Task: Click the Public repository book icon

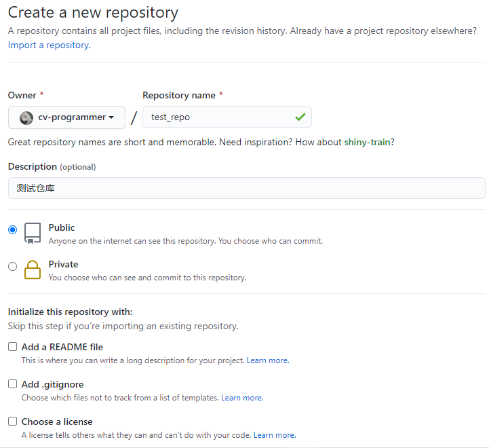Action: (x=33, y=233)
